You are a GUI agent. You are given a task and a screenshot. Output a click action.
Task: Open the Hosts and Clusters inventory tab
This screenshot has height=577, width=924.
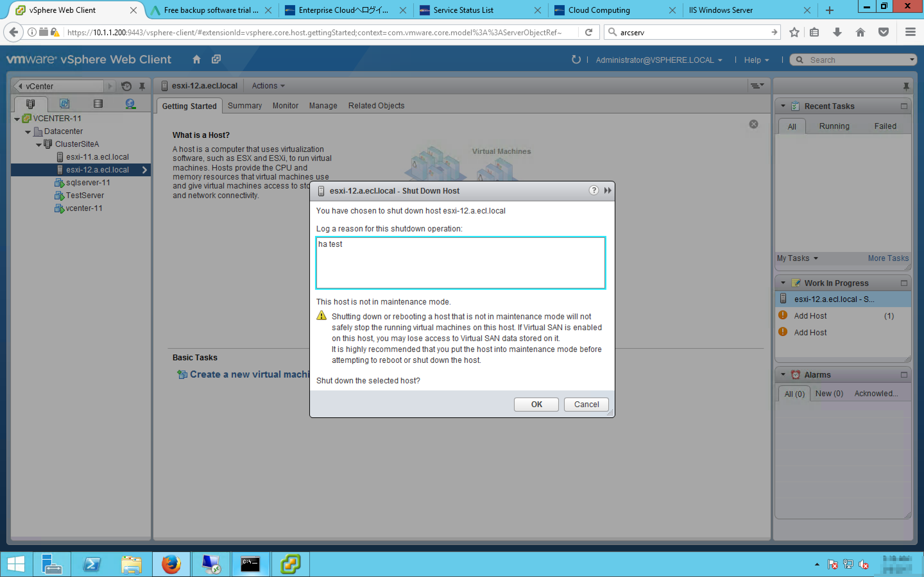point(30,104)
